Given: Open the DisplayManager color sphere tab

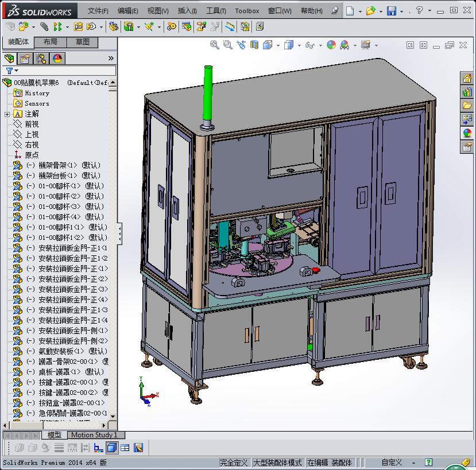Looking at the screenshot, I should (57, 59).
